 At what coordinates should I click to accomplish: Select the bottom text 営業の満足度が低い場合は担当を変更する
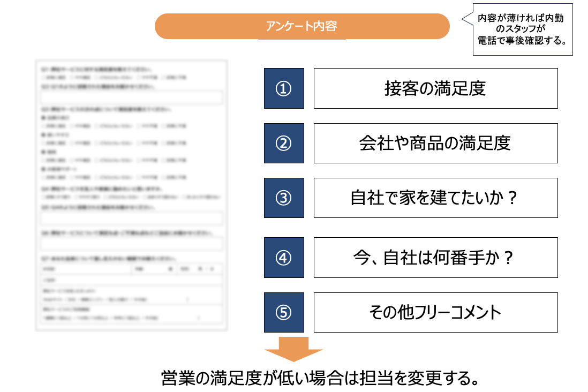coord(319,378)
